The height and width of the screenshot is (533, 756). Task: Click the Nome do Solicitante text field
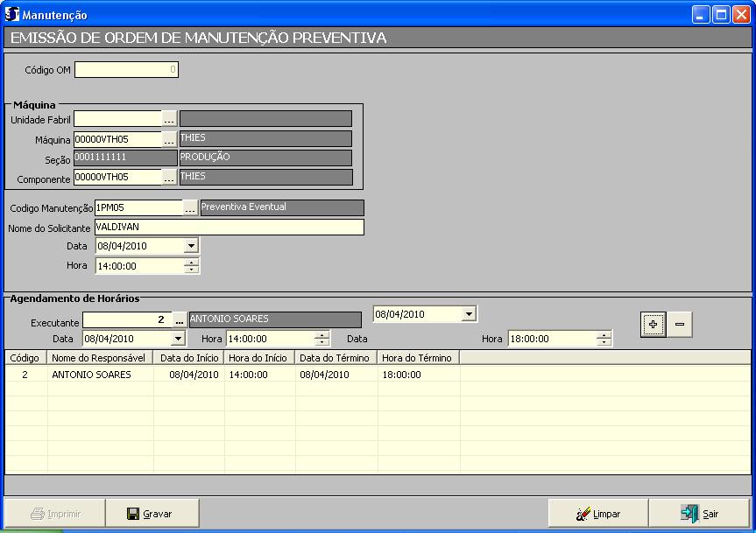coord(228,228)
